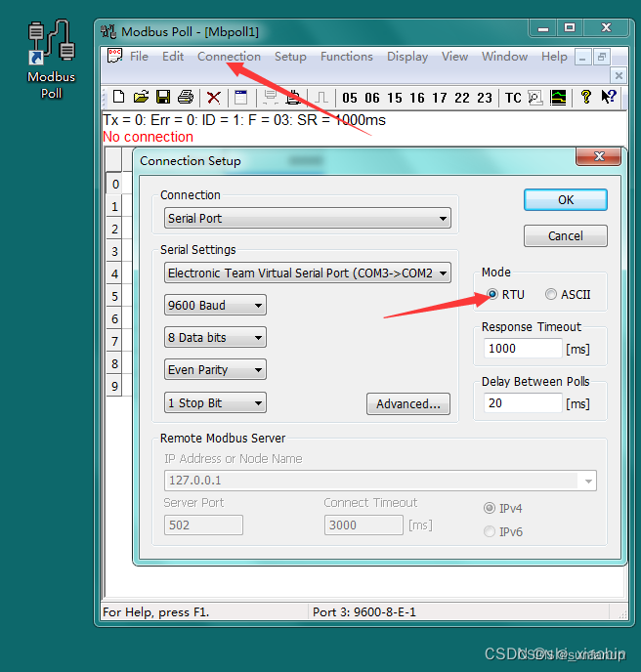Open the serial port COM3->COM2 dropdown

pyautogui.click(x=308, y=273)
